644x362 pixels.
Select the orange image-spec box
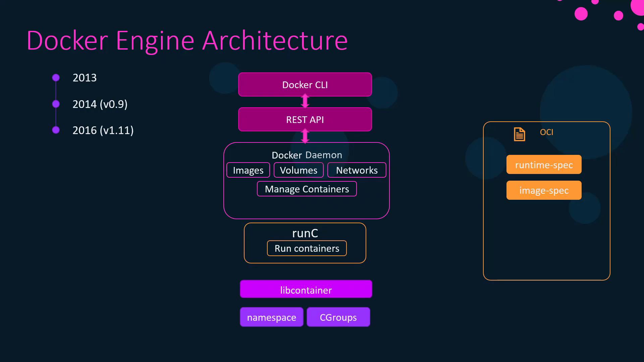pyautogui.click(x=544, y=190)
